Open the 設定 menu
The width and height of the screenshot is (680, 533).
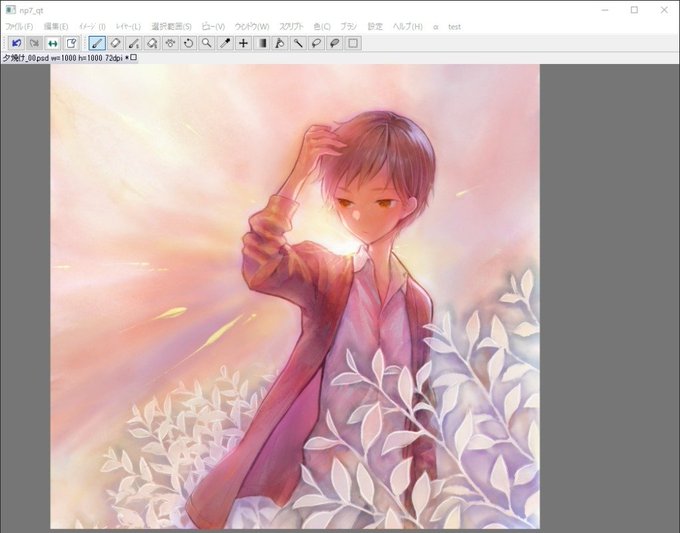pos(375,27)
